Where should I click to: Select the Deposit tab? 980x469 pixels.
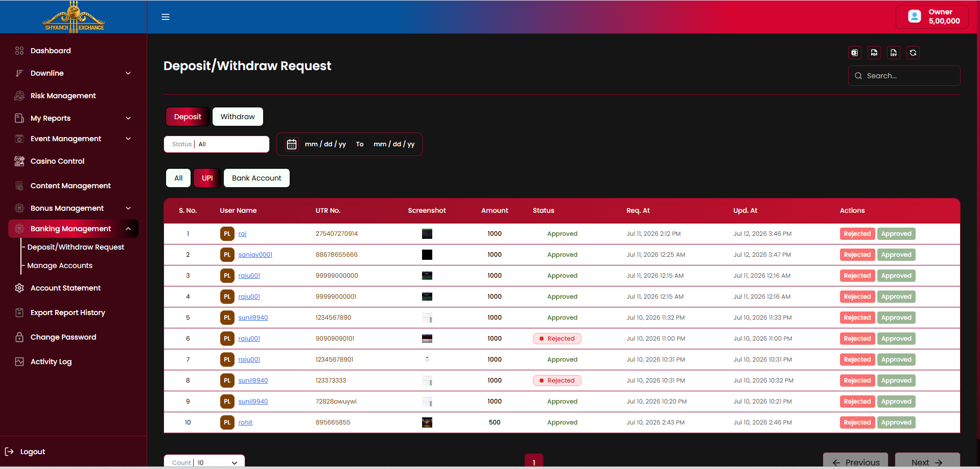[188, 117]
